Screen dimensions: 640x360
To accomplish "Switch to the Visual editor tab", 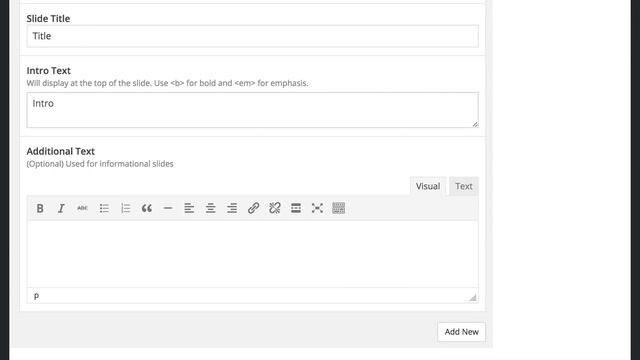I will [428, 186].
